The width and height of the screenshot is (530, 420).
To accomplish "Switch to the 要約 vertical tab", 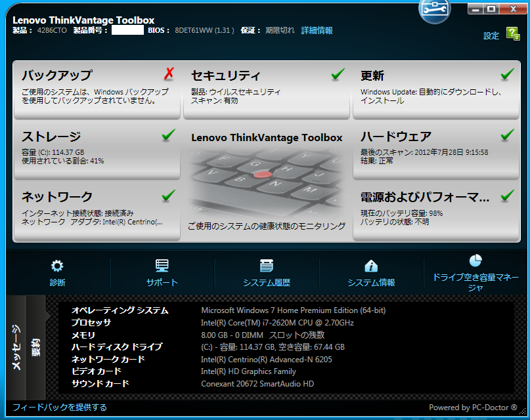I will pyautogui.click(x=35, y=347).
